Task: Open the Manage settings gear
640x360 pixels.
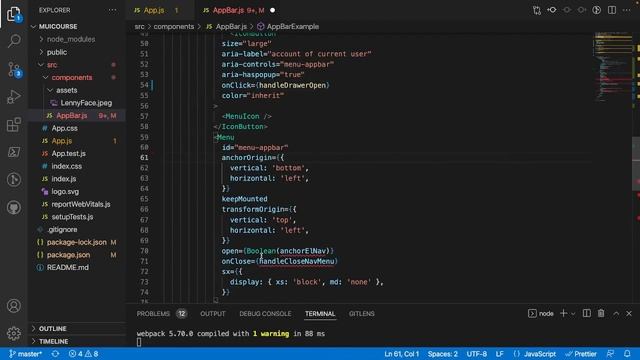Action: click(14, 333)
